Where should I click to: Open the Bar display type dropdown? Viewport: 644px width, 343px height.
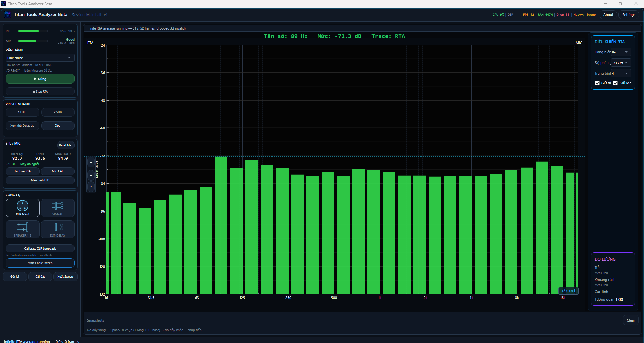point(621,52)
